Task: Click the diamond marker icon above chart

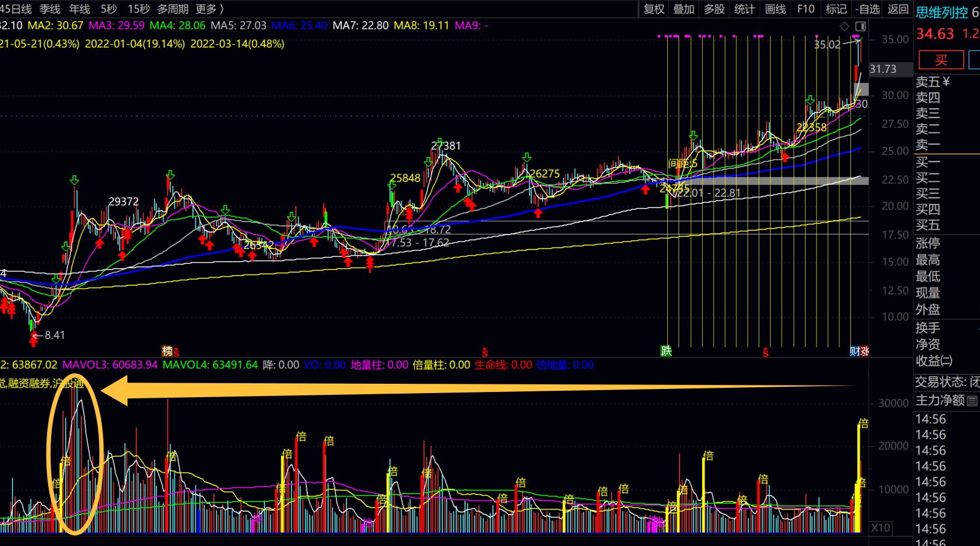Action: pos(845,26)
